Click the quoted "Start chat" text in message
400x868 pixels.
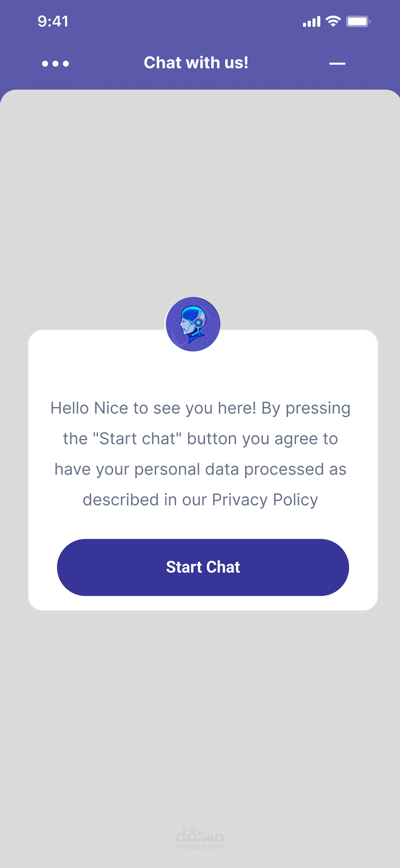click(137, 439)
